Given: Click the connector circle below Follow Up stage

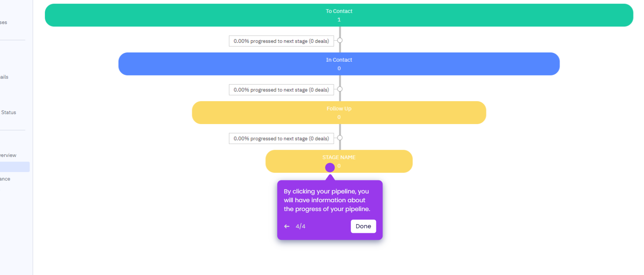Looking at the screenshot, I should (x=340, y=138).
